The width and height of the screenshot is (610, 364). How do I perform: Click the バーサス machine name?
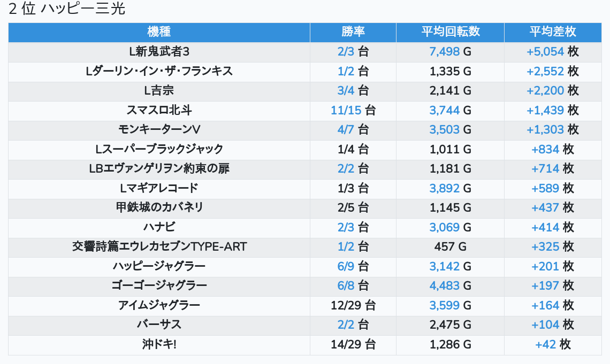coord(159,324)
